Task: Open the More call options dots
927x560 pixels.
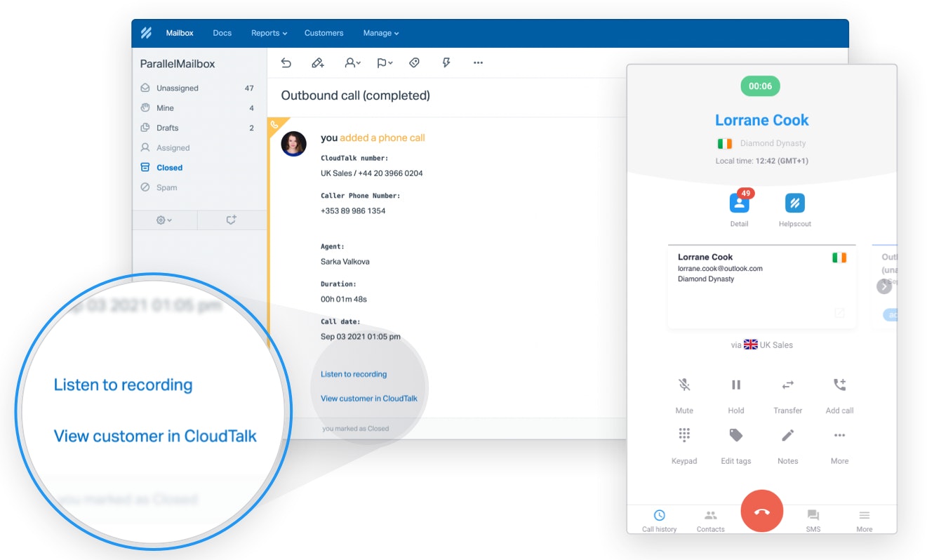Action: click(839, 435)
